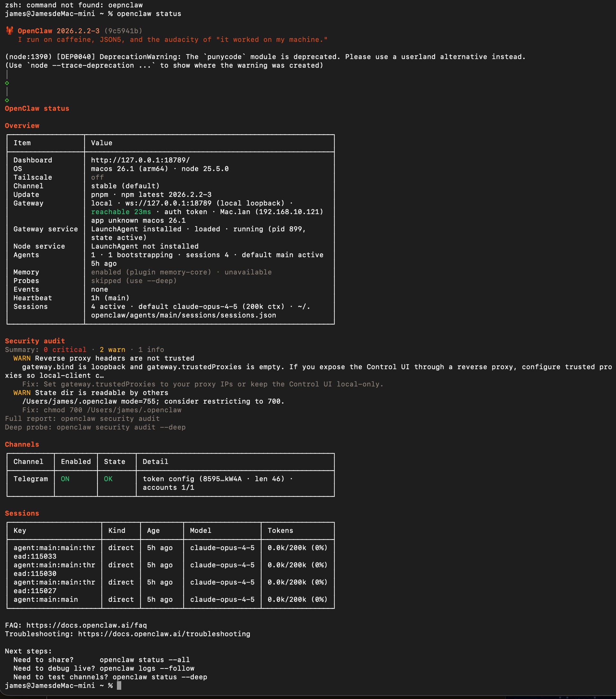Click the 2 warn summary text
Image resolution: width=616 pixels, height=699 pixels.
(112, 350)
